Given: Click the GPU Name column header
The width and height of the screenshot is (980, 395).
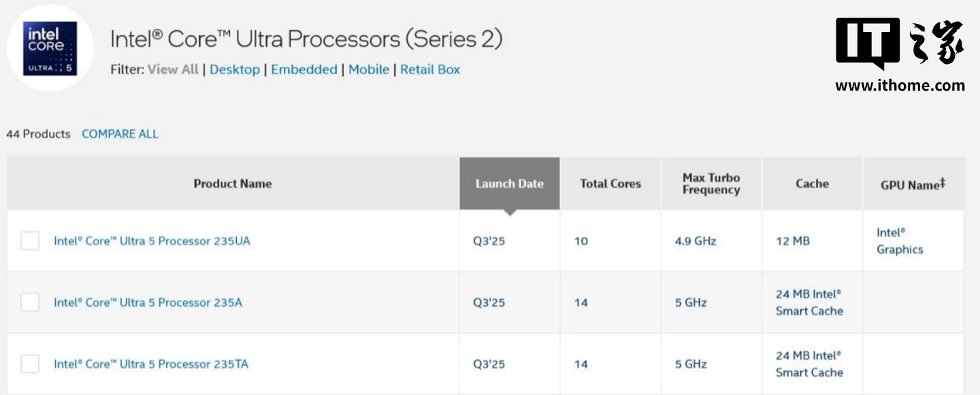Looking at the screenshot, I should (913, 184).
